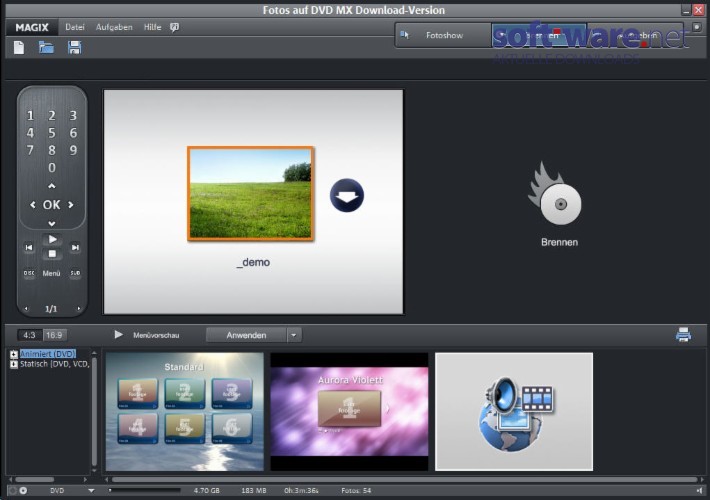710x500 pixels.
Task: Click the disc icon in the status bar
Action: click(x=23, y=490)
